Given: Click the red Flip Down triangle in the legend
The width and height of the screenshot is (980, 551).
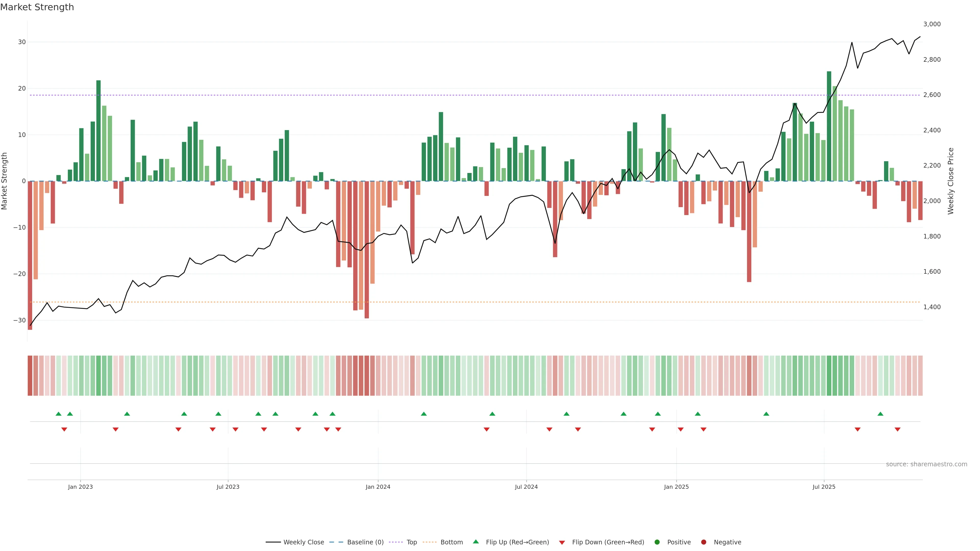Looking at the screenshot, I should coord(562,543).
